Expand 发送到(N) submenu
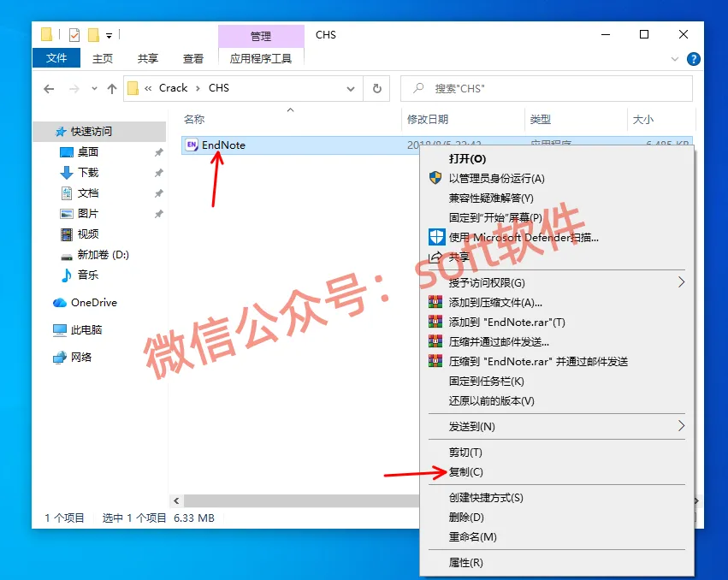Image resolution: width=728 pixels, height=580 pixels. coord(681,426)
